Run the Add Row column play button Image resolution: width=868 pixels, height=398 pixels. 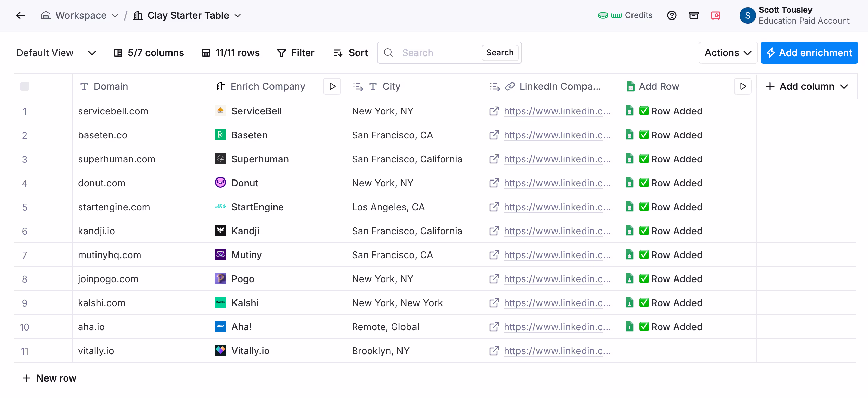pyautogui.click(x=743, y=86)
